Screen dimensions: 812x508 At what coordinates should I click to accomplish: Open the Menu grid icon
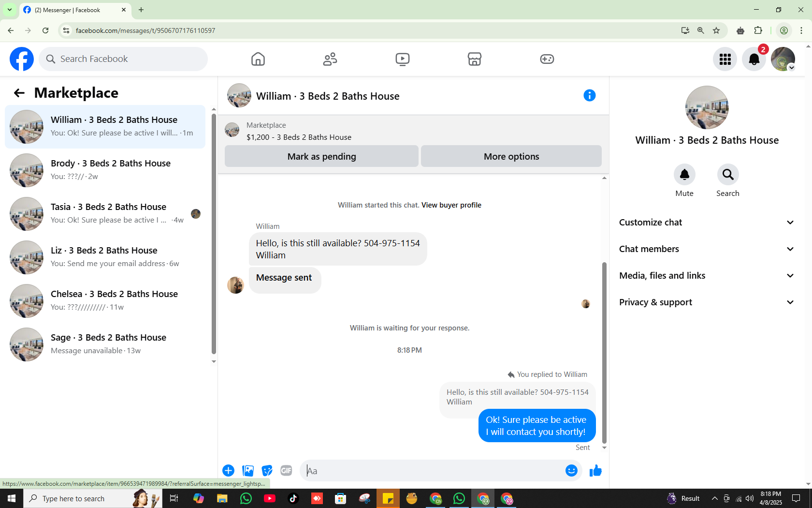(x=725, y=59)
